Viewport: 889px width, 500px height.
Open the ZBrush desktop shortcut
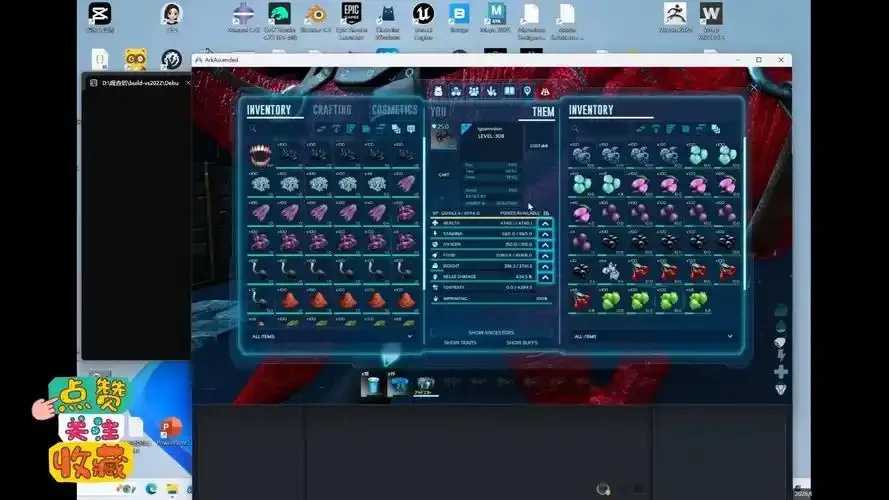(x=675, y=17)
